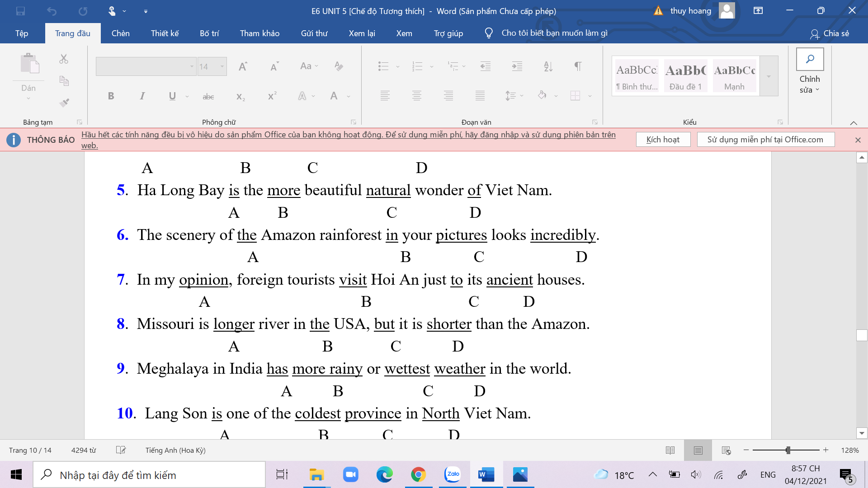
Task: Toggle Subscript formatting
Action: click(241, 96)
